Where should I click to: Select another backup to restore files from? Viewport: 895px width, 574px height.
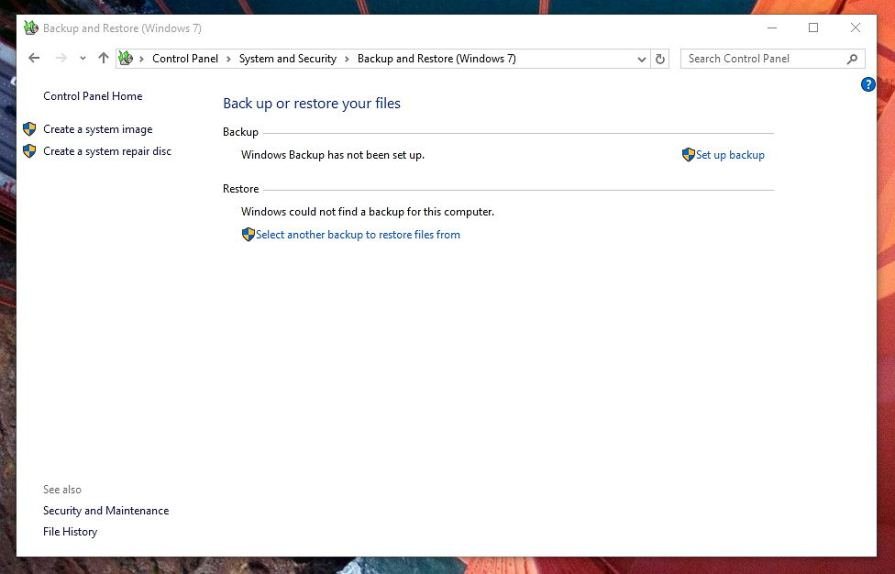click(x=358, y=235)
